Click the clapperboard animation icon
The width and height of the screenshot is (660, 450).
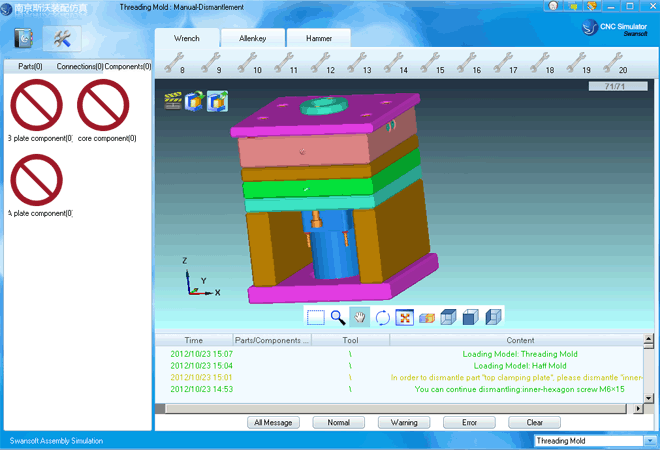pos(174,100)
